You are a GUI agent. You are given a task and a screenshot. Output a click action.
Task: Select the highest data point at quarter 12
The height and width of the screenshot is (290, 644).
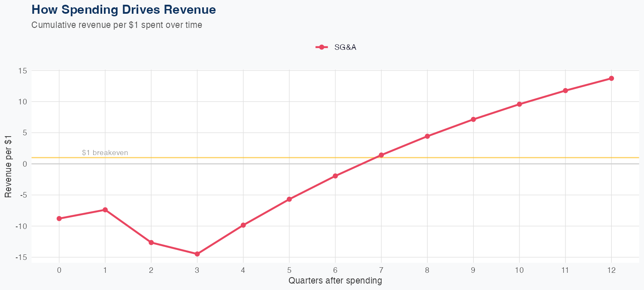point(611,78)
